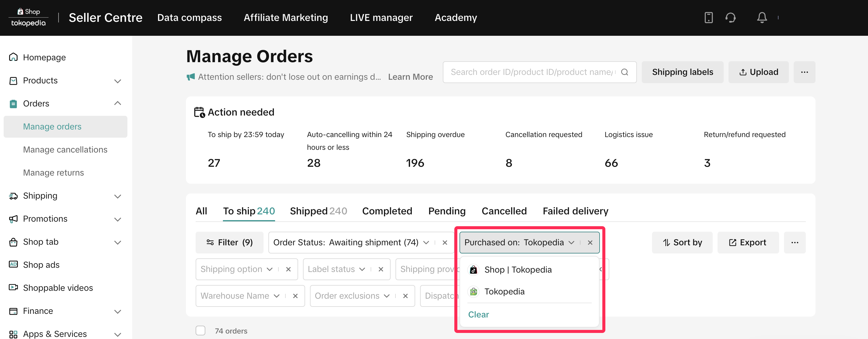The height and width of the screenshot is (339, 868).
Task: Clear the Order Status filter
Action: (x=444, y=243)
